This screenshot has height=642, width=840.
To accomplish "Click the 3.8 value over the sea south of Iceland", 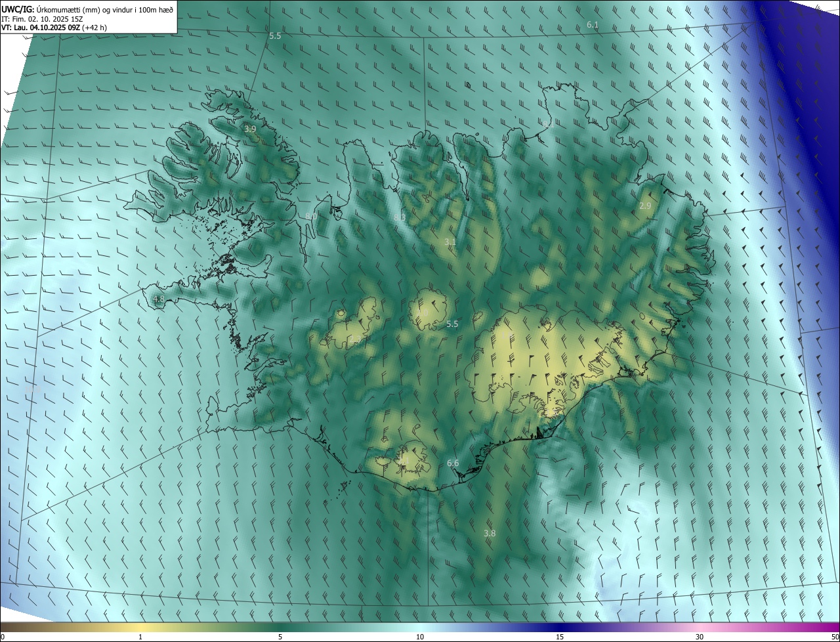I will [x=490, y=534].
